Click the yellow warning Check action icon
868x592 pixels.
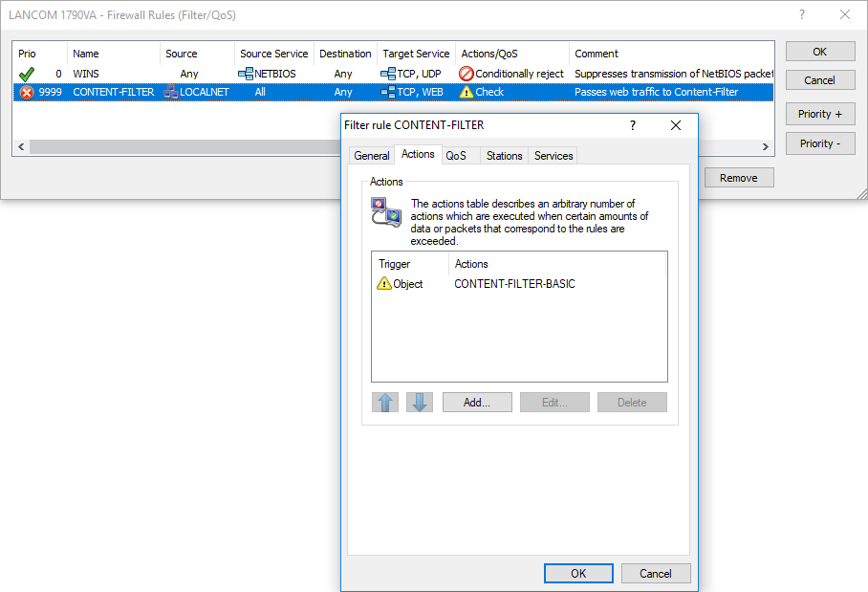click(467, 93)
